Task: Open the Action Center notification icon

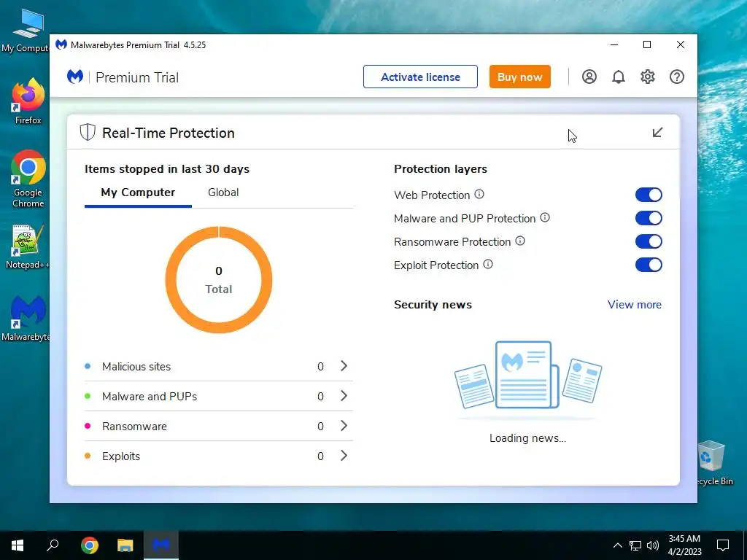Action: pos(723,545)
